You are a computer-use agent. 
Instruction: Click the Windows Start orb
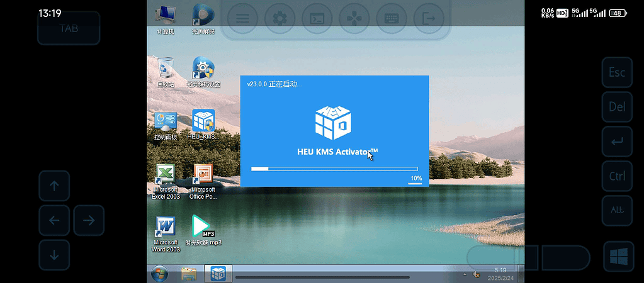click(x=159, y=274)
